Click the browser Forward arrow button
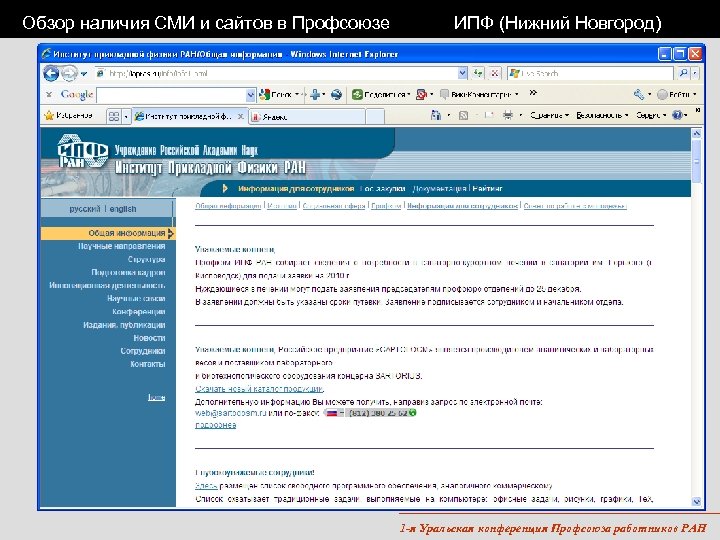Viewport: 720px width, 540px height. click(x=69, y=73)
